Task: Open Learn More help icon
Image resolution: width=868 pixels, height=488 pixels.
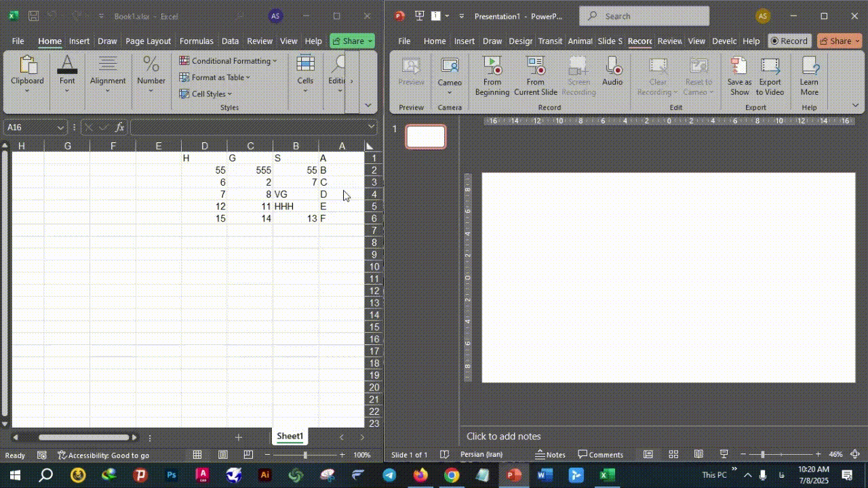Action: 809,75
